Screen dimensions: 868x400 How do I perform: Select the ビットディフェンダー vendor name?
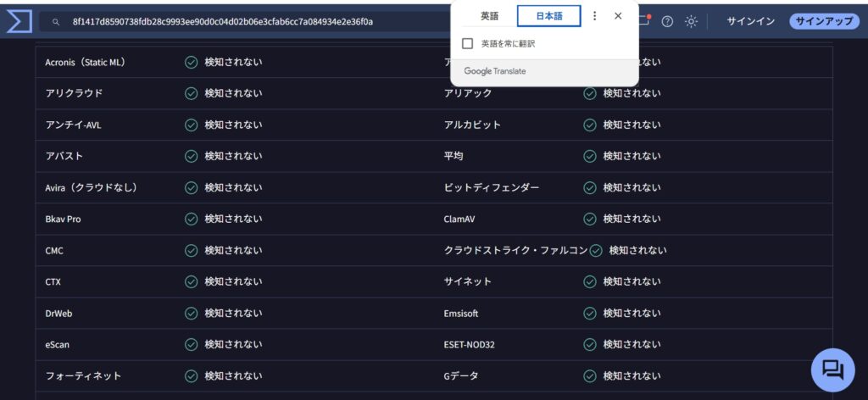pos(492,188)
